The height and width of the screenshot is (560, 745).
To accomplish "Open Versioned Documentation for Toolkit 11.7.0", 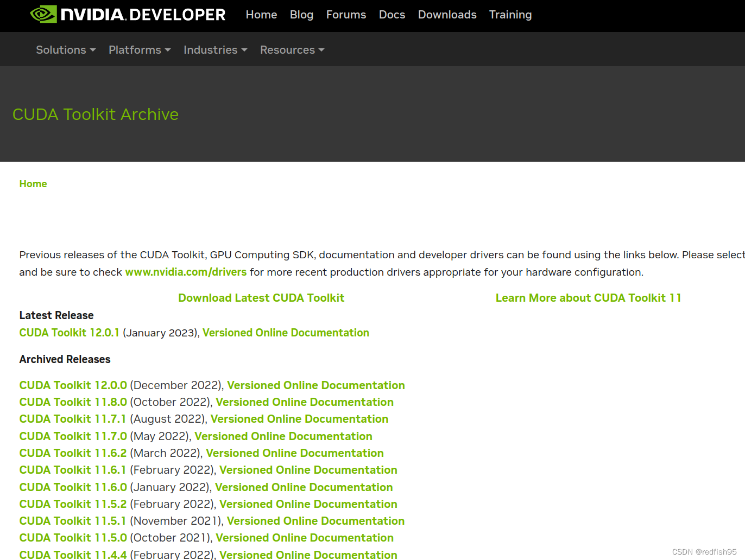I will point(283,436).
